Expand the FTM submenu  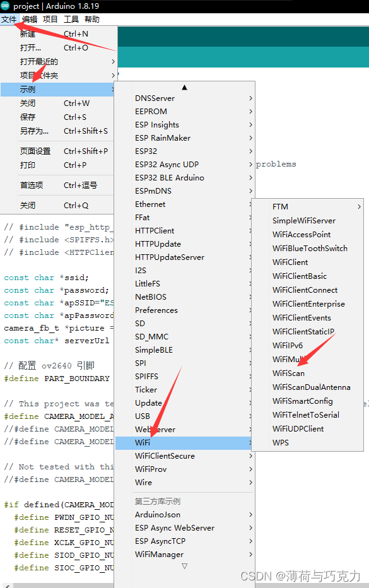pyautogui.click(x=308, y=207)
